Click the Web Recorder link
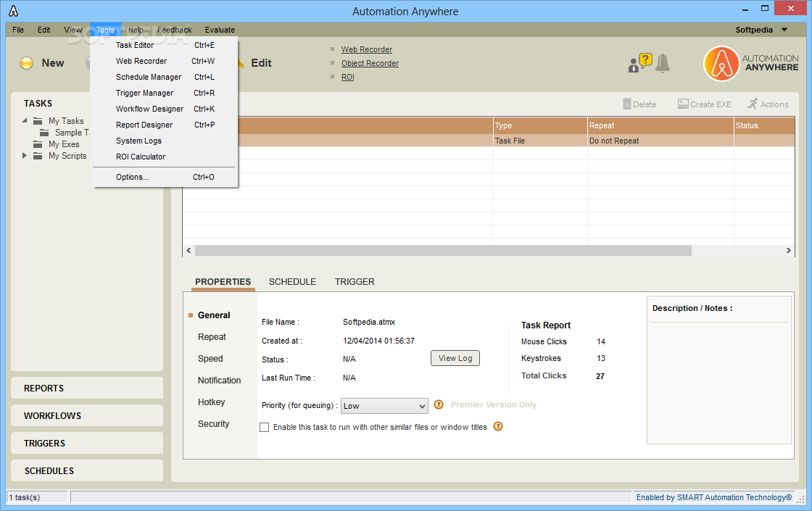The height and width of the screenshot is (511, 812). pos(367,50)
